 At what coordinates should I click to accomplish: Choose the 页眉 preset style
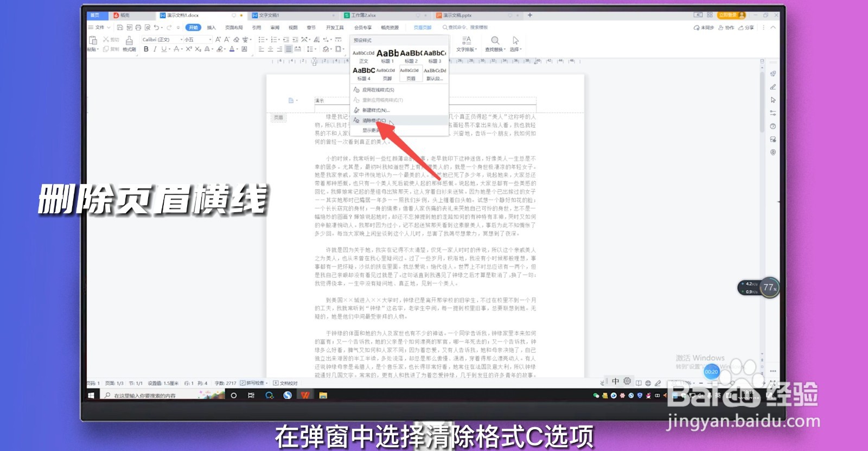point(411,74)
